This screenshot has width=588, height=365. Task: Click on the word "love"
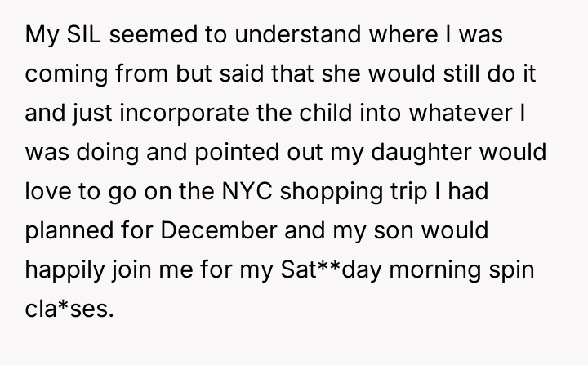47,189
